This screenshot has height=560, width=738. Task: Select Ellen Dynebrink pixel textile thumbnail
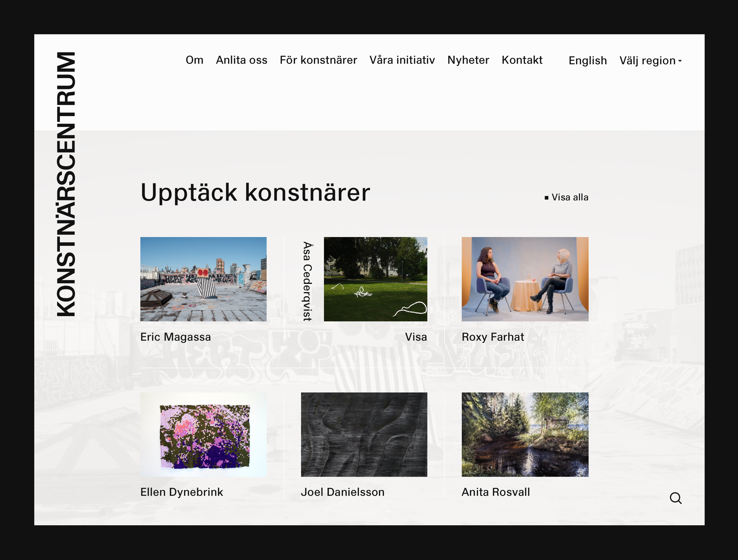[203, 434]
